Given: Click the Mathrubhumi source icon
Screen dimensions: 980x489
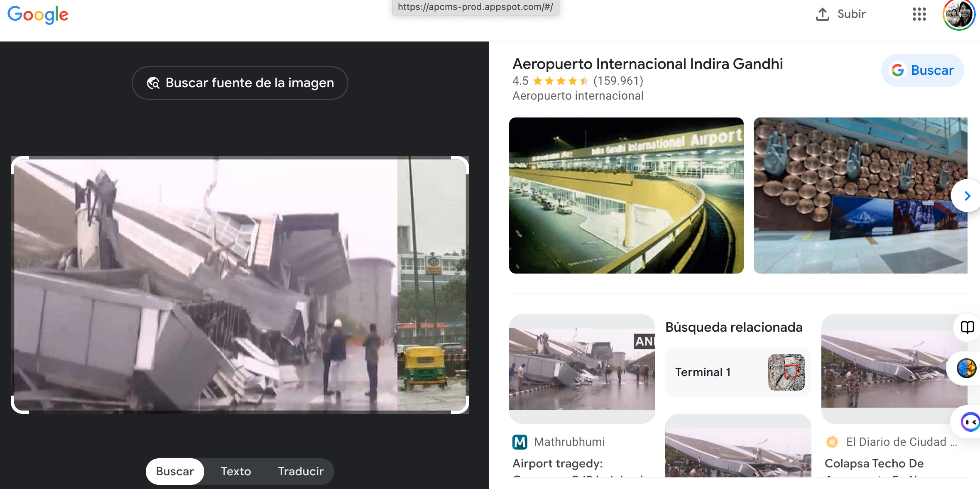Looking at the screenshot, I should (520, 442).
